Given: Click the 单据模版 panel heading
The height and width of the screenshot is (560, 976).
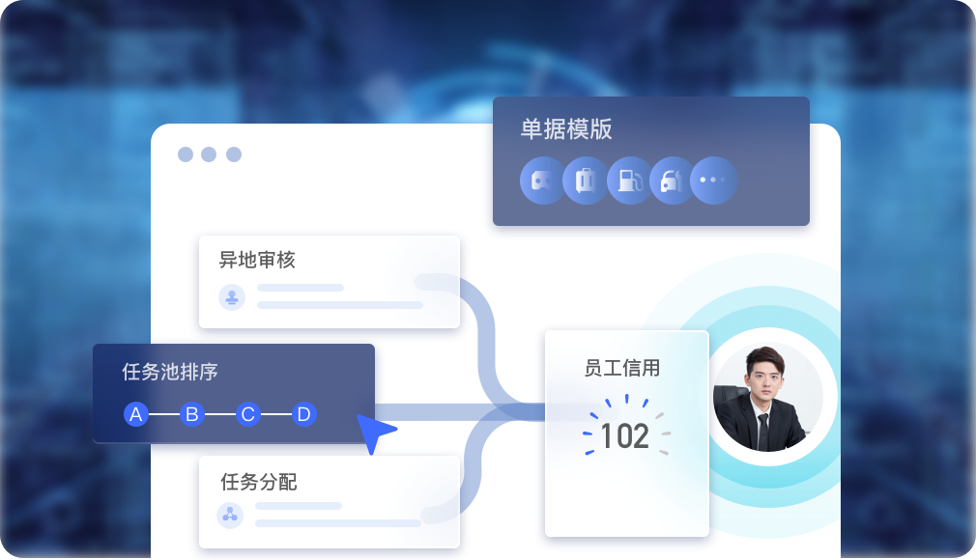Looking at the screenshot, I should click(566, 129).
